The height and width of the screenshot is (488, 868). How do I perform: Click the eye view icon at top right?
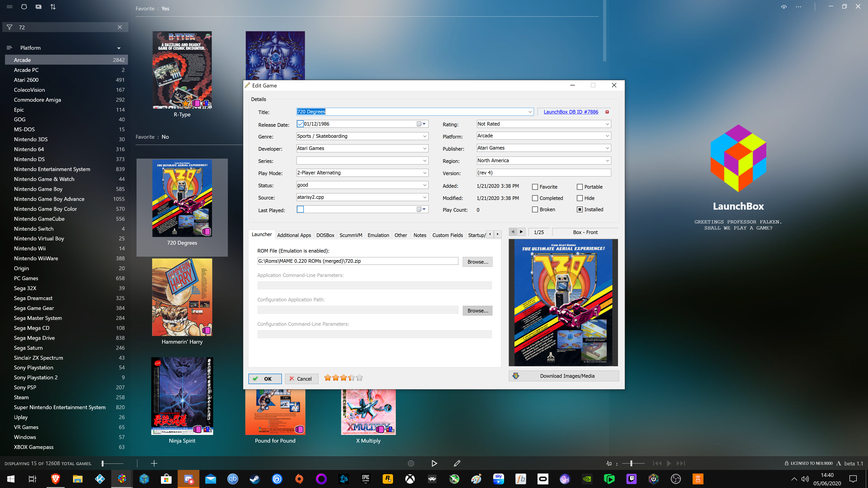[x=784, y=7]
